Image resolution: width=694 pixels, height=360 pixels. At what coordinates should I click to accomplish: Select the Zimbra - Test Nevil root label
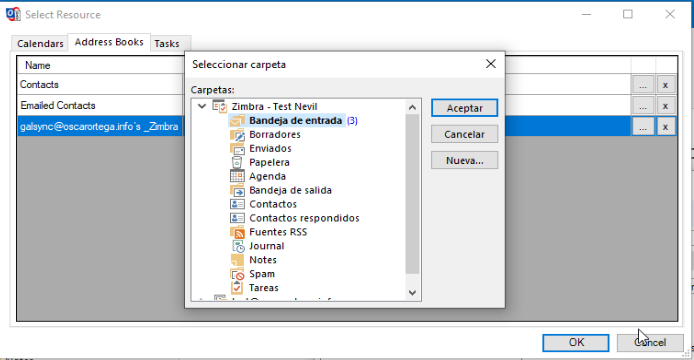pyautogui.click(x=274, y=106)
